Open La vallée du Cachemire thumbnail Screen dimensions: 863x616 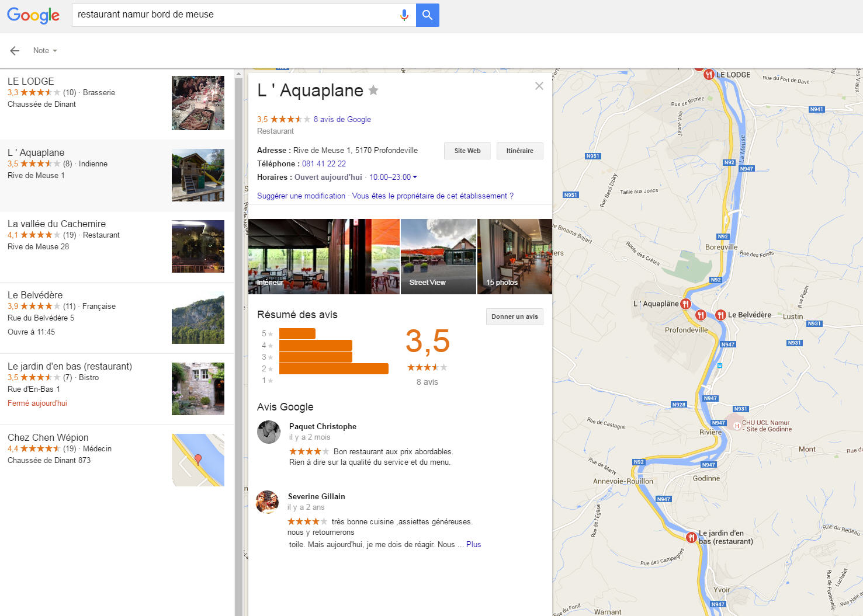click(198, 246)
